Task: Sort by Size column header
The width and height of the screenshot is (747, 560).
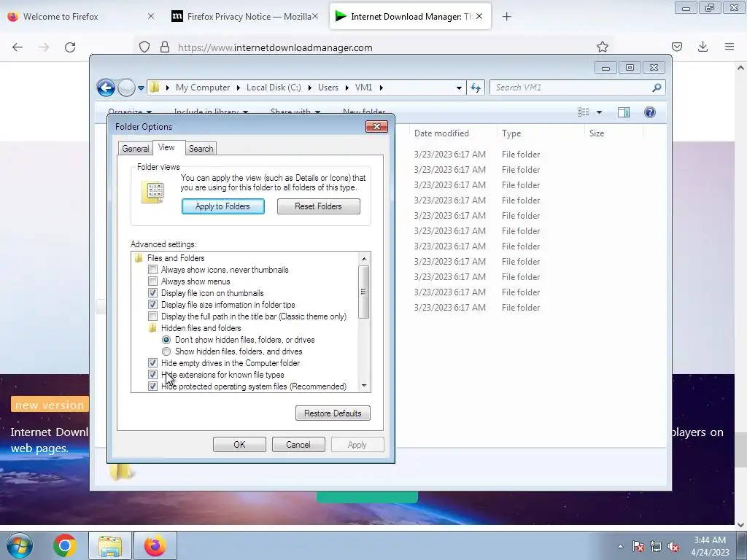Action: [597, 133]
